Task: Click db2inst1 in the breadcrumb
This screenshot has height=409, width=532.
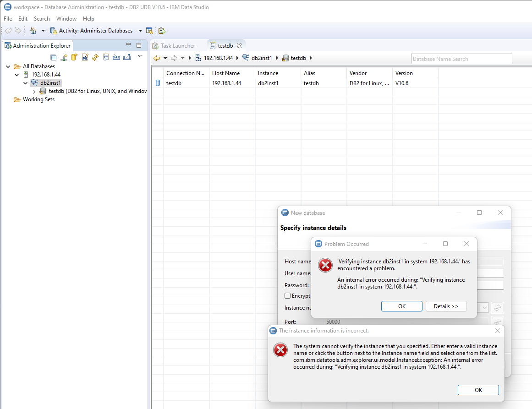Action: (262, 58)
